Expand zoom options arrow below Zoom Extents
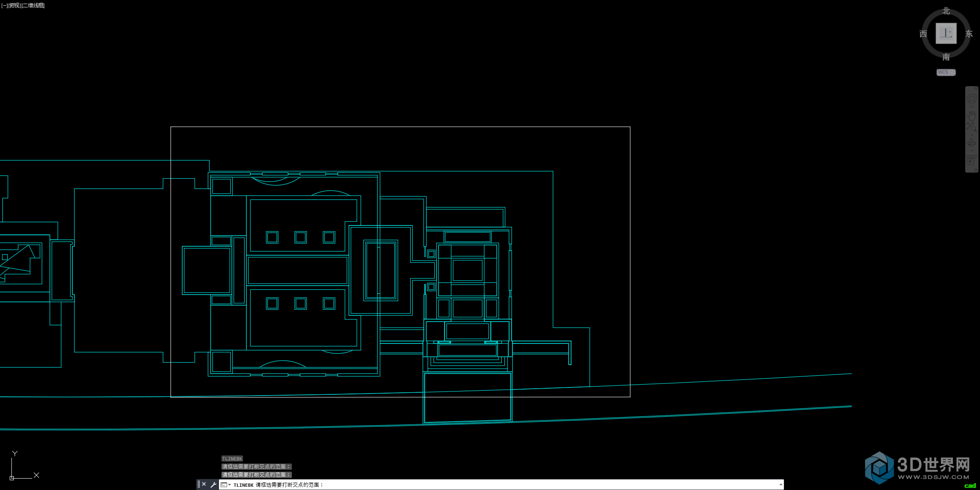This screenshot has width=980, height=490. coord(972,135)
